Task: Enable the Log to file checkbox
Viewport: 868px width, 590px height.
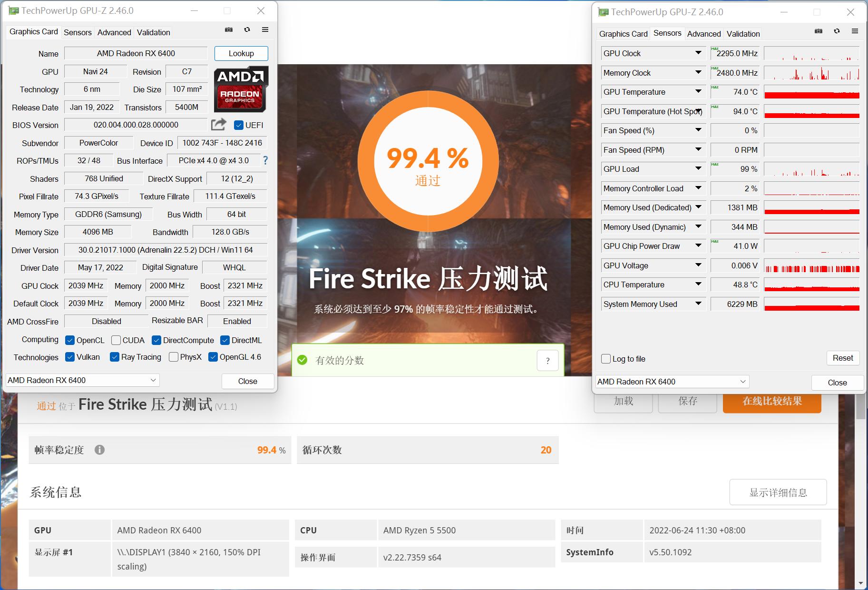Action: [x=605, y=358]
